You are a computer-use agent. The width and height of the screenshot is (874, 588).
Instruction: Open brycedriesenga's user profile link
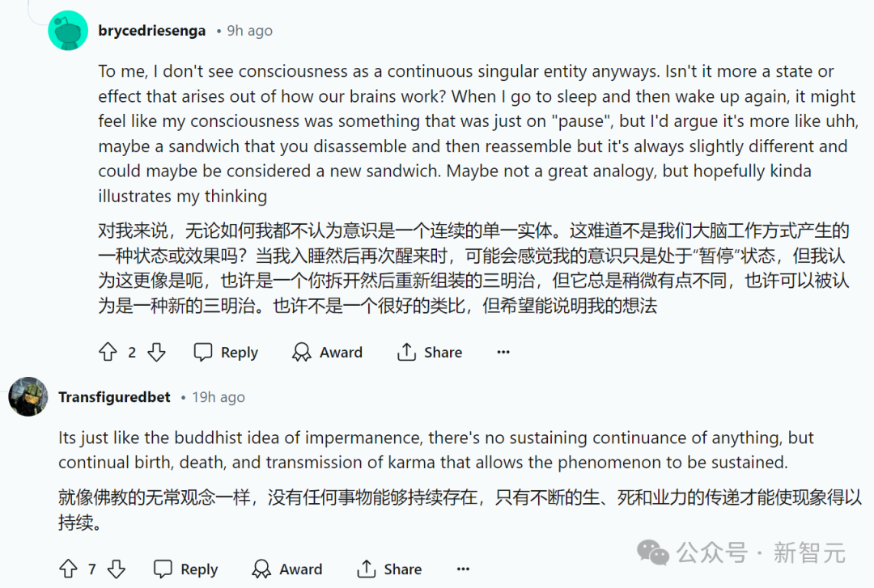151,31
